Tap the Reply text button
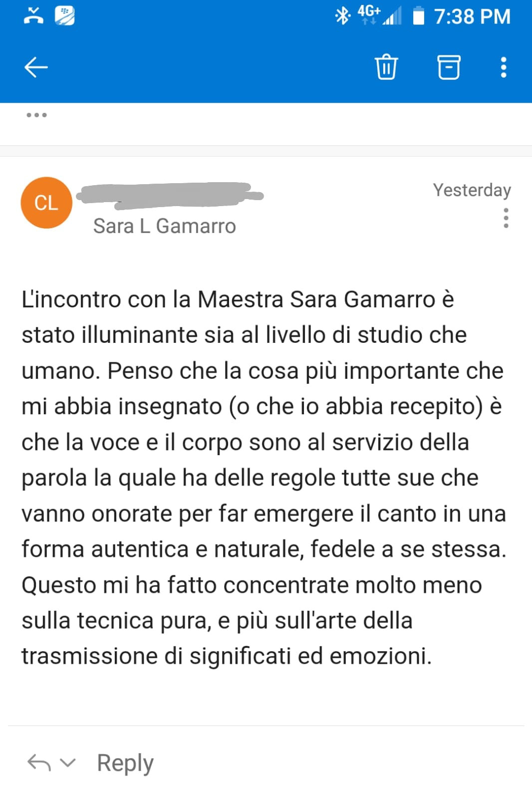This screenshot has height=798, width=532. 125,763
